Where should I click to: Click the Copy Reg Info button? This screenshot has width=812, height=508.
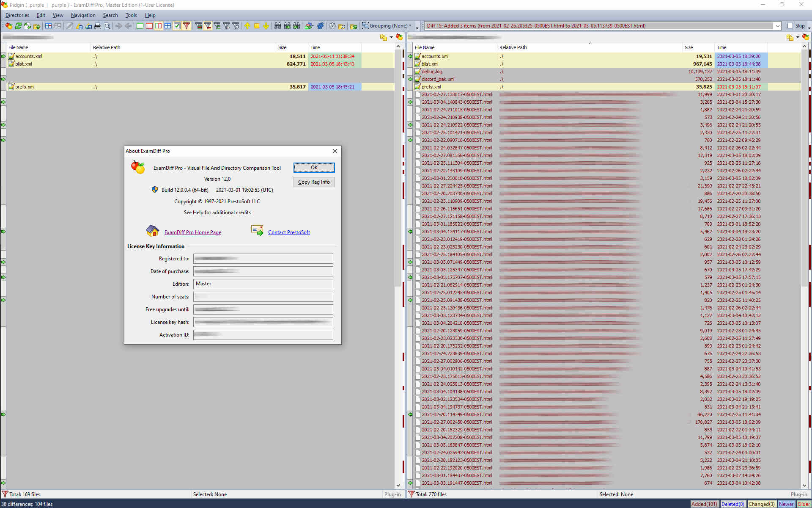click(x=314, y=182)
